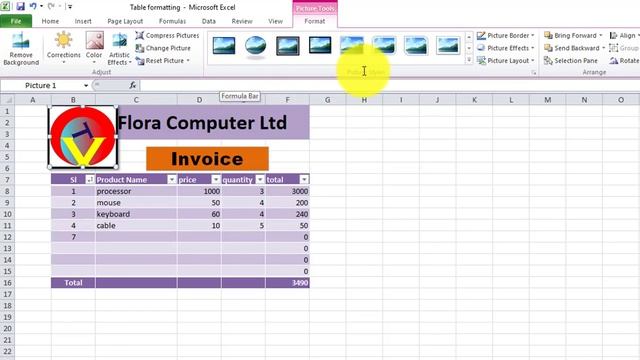Select the Picture Tools Format tab
This screenshot has height=360, width=640.
tap(315, 21)
